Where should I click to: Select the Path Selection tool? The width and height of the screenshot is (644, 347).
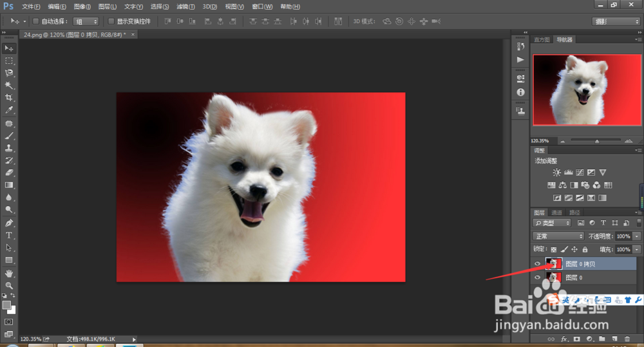click(9, 248)
